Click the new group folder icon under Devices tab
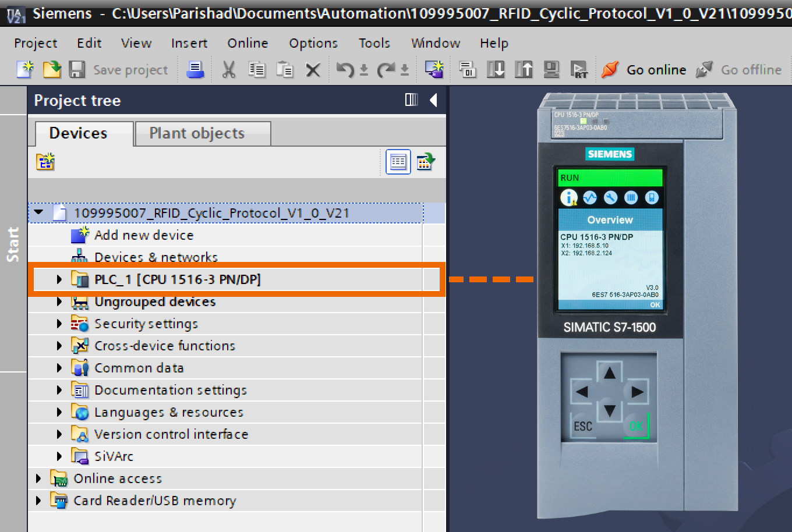 [45, 161]
